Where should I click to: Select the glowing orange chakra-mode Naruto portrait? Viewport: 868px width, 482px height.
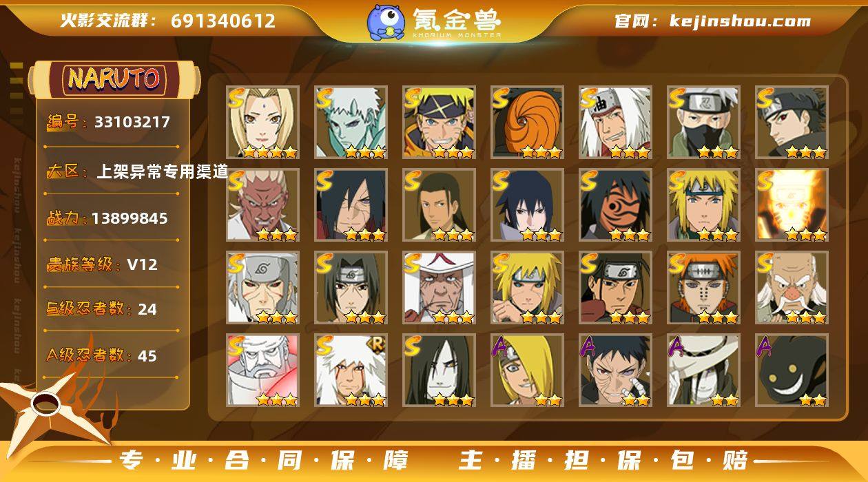792,205
